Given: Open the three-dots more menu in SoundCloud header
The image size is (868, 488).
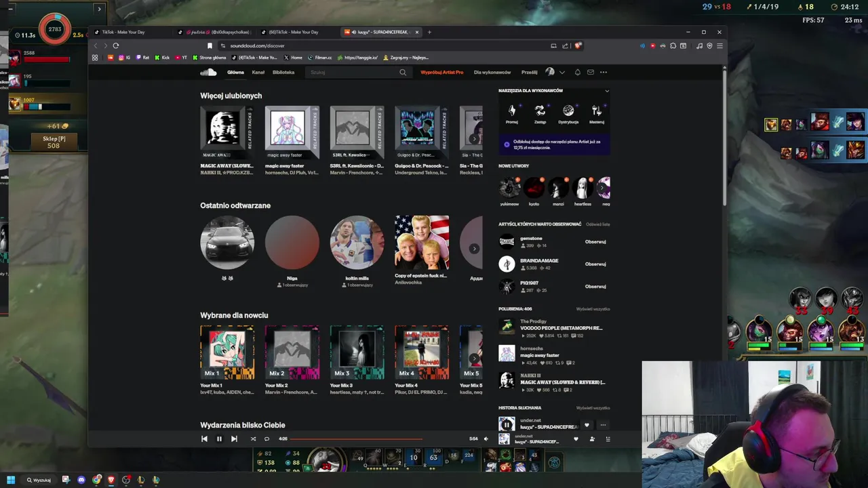Looking at the screenshot, I should coord(604,72).
